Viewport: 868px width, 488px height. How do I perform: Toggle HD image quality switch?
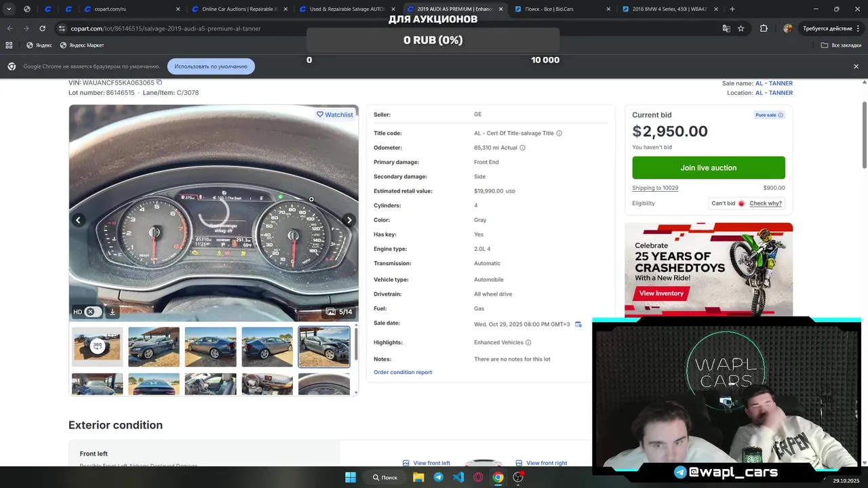click(93, 312)
